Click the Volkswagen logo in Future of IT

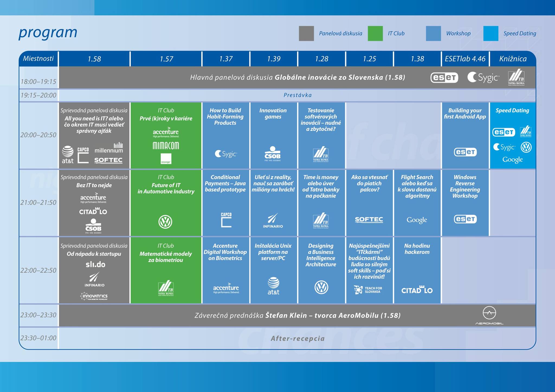click(165, 222)
